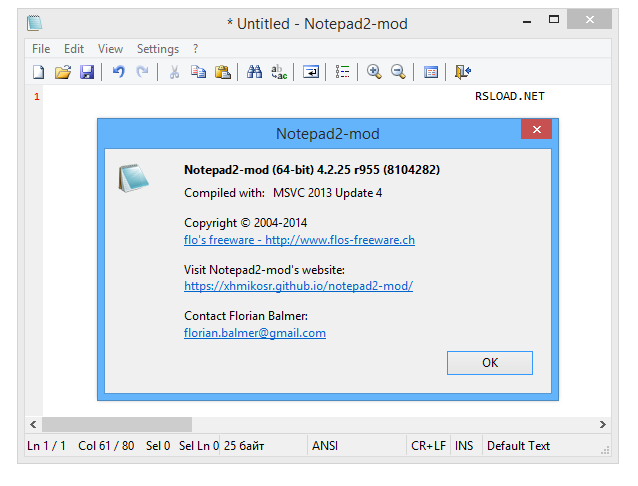Maximize the Notepad2-mod main window
Image resolution: width=638 pixels, height=486 pixels.
click(554, 20)
